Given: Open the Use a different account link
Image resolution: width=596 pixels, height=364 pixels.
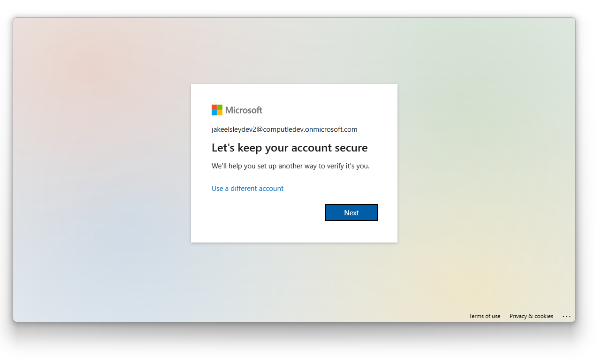Looking at the screenshot, I should pyautogui.click(x=247, y=189).
